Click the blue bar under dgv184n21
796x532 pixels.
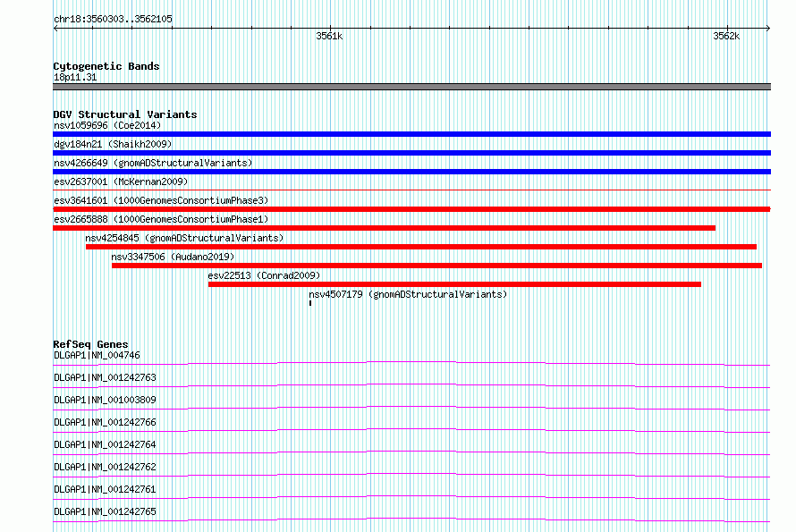(411, 153)
